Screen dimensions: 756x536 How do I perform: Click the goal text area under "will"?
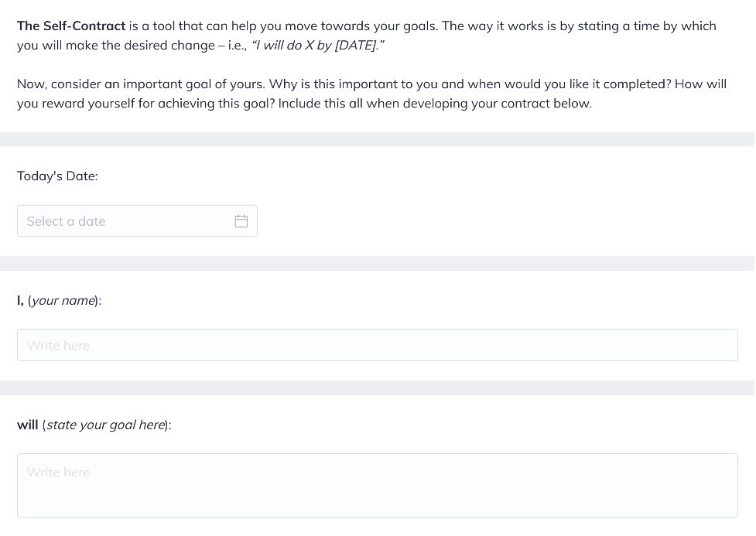[x=377, y=485]
